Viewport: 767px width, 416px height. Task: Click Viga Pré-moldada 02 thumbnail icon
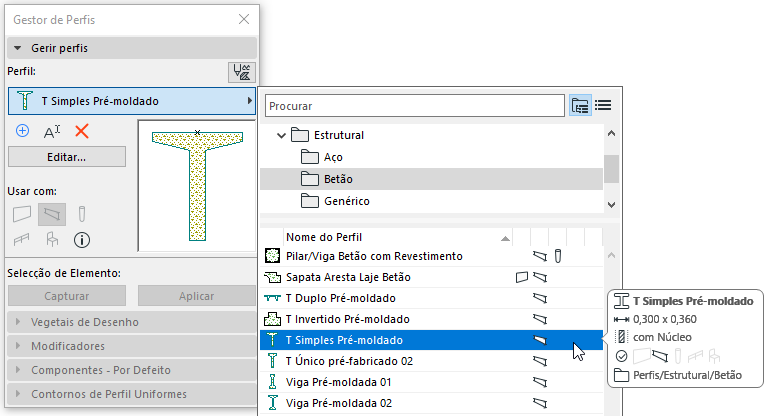point(272,403)
